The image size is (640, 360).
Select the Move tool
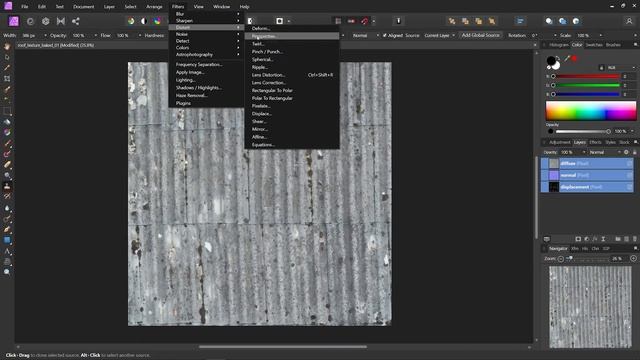click(x=7, y=57)
